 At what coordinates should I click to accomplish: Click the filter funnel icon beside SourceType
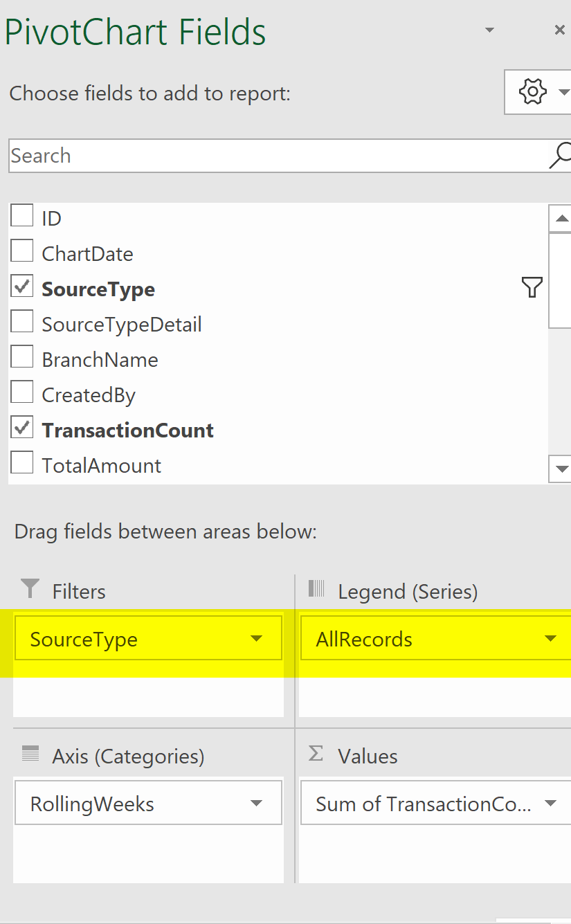[532, 287]
